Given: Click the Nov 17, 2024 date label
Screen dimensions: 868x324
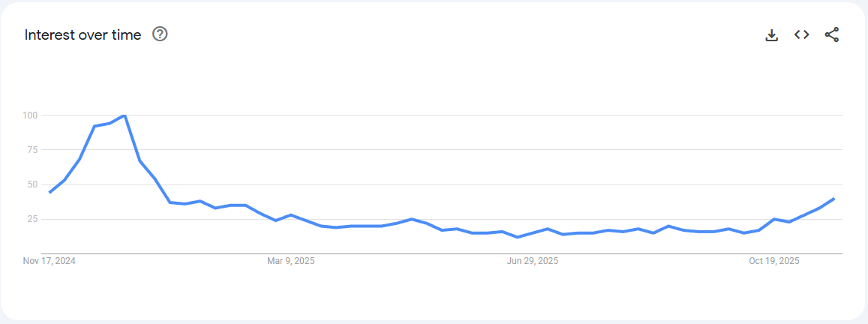Looking at the screenshot, I should click(x=50, y=261).
